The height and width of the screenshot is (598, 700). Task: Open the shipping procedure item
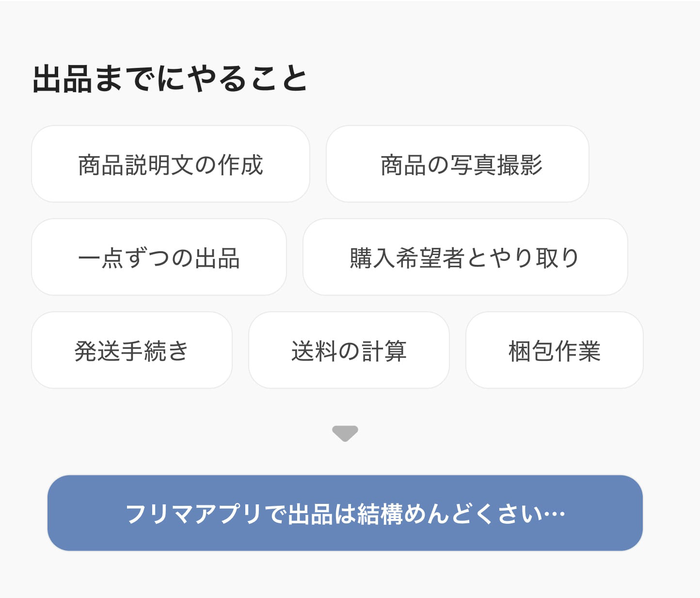pos(132,350)
